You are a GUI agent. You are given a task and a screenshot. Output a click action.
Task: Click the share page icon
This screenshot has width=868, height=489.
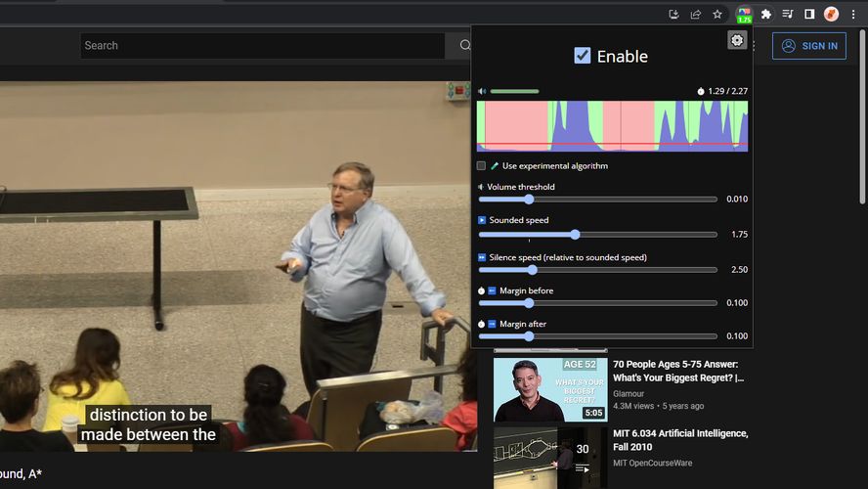click(x=695, y=15)
